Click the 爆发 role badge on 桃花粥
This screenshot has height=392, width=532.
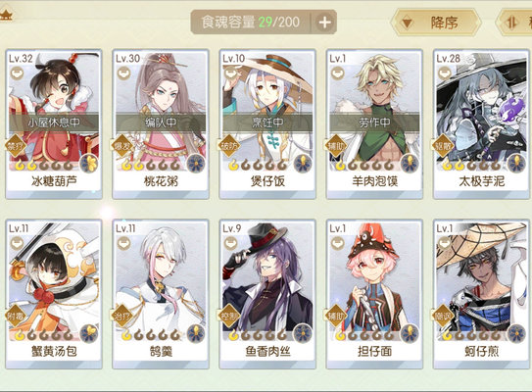coord(122,146)
